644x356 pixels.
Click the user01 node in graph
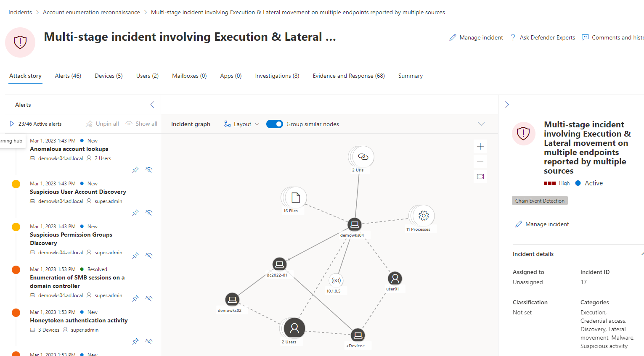click(395, 278)
